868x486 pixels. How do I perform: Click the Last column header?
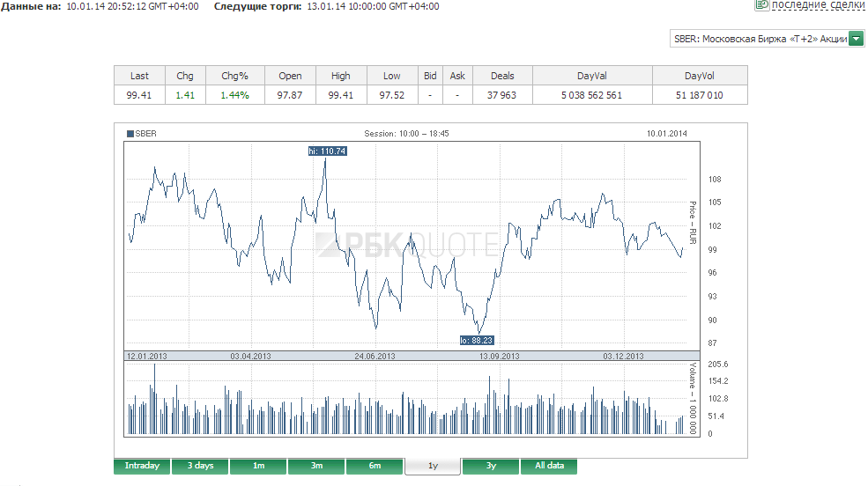pyautogui.click(x=139, y=76)
